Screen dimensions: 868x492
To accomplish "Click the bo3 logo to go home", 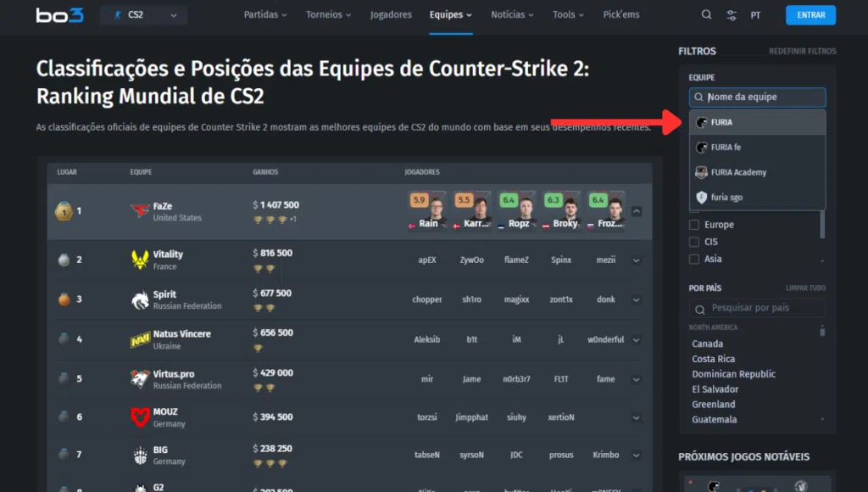I will click(58, 14).
